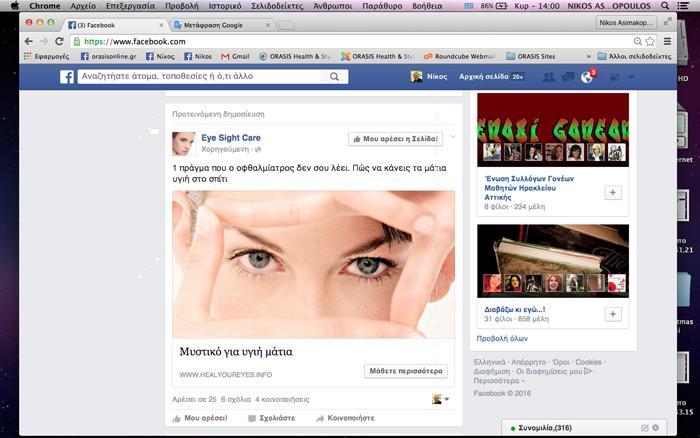The width and height of the screenshot is (700, 438).
Task: Click Προβολή όλων link
Action: click(x=502, y=338)
